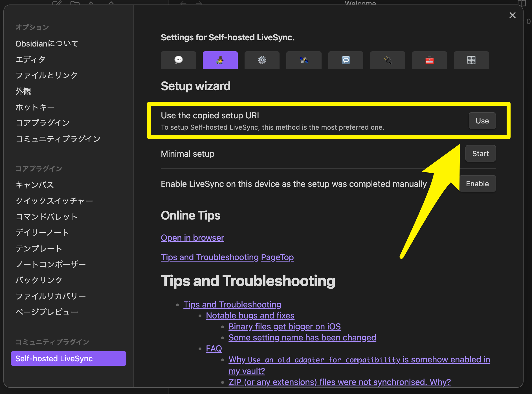Close the settings dialog
The image size is (532, 394).
(512, 15)
